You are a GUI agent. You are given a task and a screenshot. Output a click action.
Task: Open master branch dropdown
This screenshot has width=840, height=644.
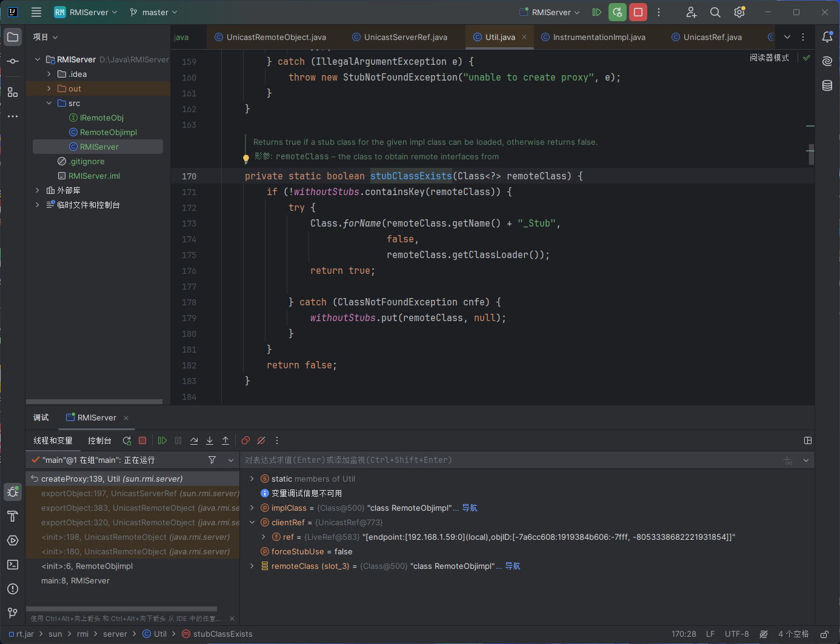(x=153, y=12)
